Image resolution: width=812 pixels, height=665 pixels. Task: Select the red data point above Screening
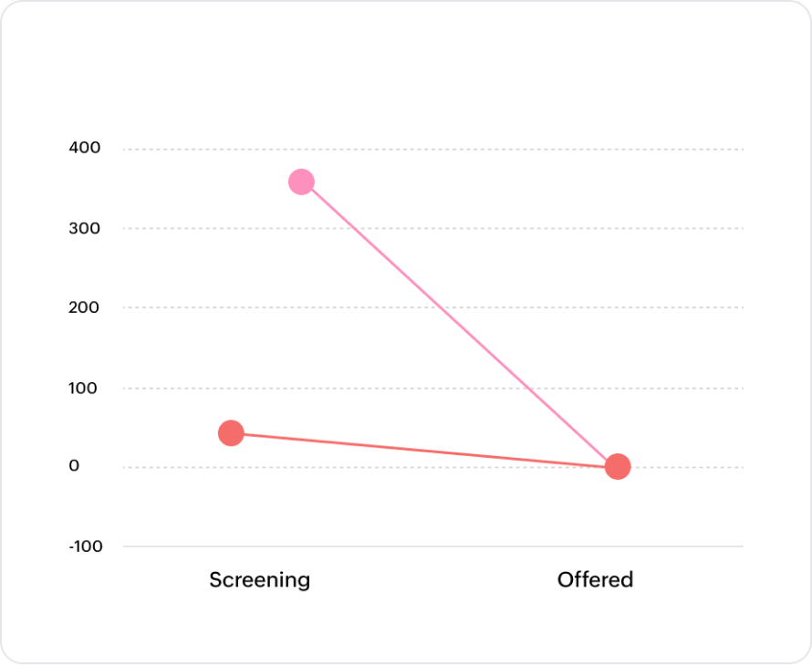pyautogui.click(x=231, y=433)
